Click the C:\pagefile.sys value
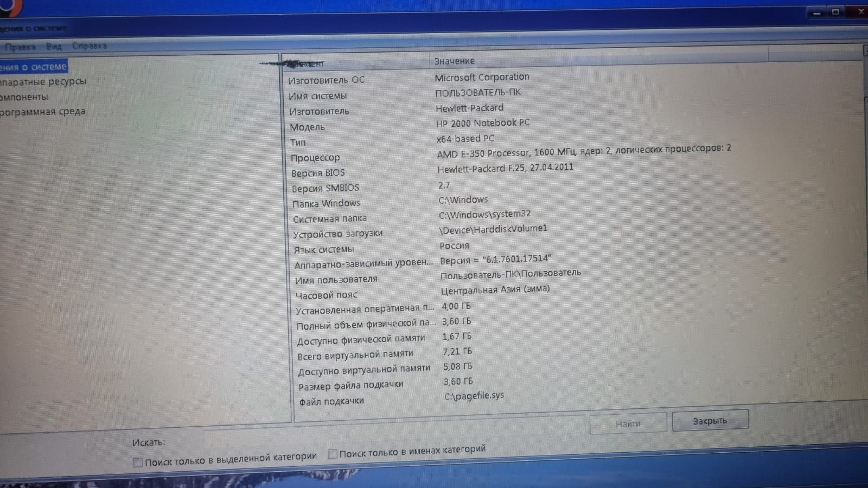The height and width of the screenshot is (488, 868). 474,396
